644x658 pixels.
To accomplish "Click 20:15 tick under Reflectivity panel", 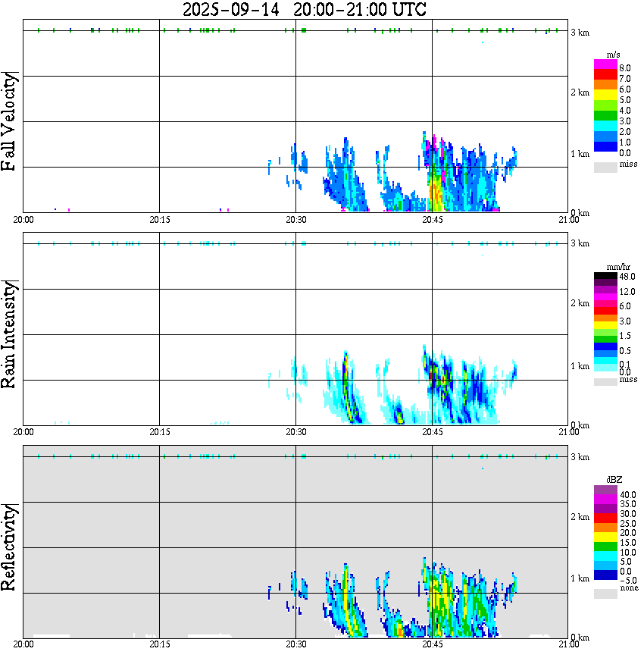I will pyautogui.click(x=159, y=644).
